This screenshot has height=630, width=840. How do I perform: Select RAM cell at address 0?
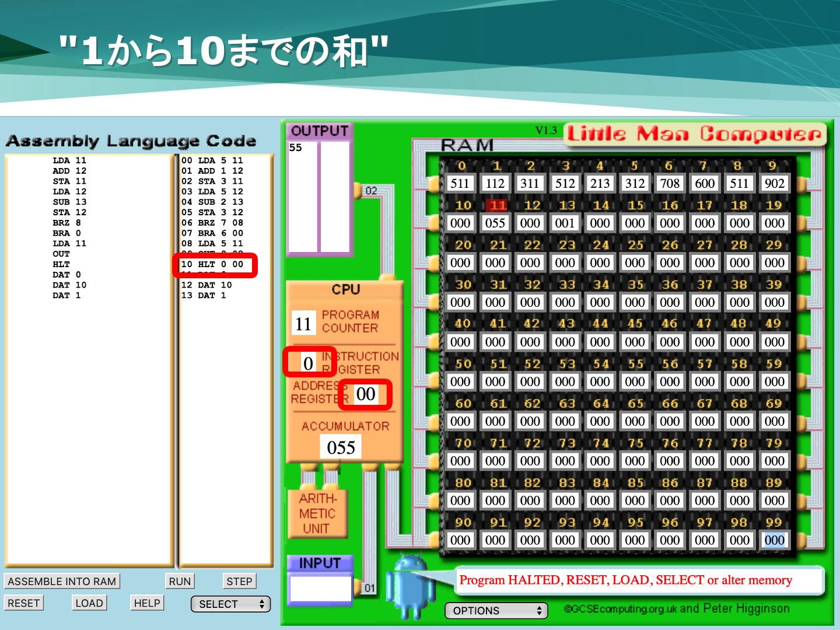coord(460,184)
